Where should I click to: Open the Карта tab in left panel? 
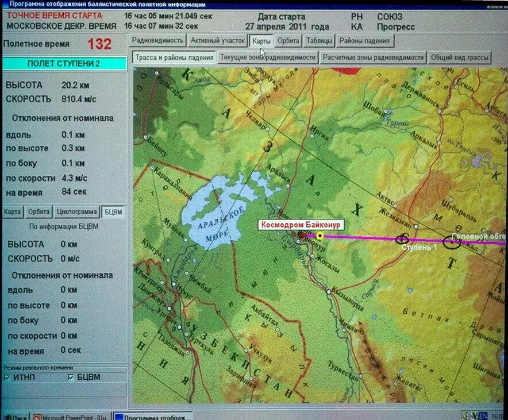(12, 212)
